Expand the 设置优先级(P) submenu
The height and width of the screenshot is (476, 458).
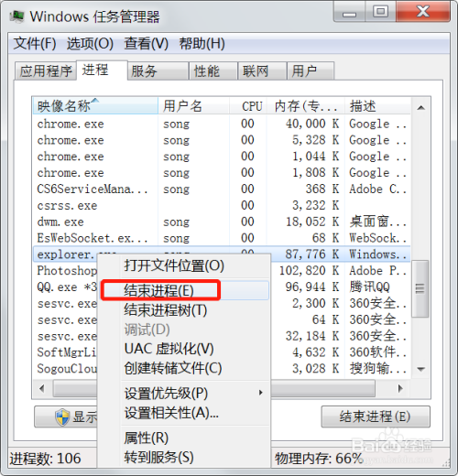tap(184, 393)
